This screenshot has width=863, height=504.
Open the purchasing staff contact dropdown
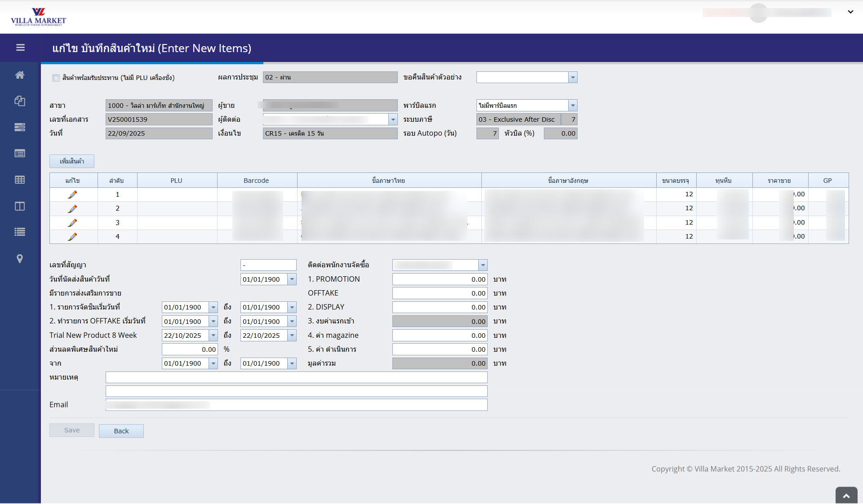(x=483, y=265)
